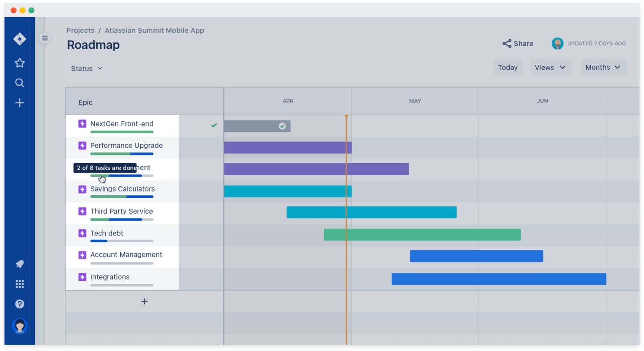The height and width of the screenshot is (351, 644).
Task: Open the Status filter dropdown
Action: [86, 68]
